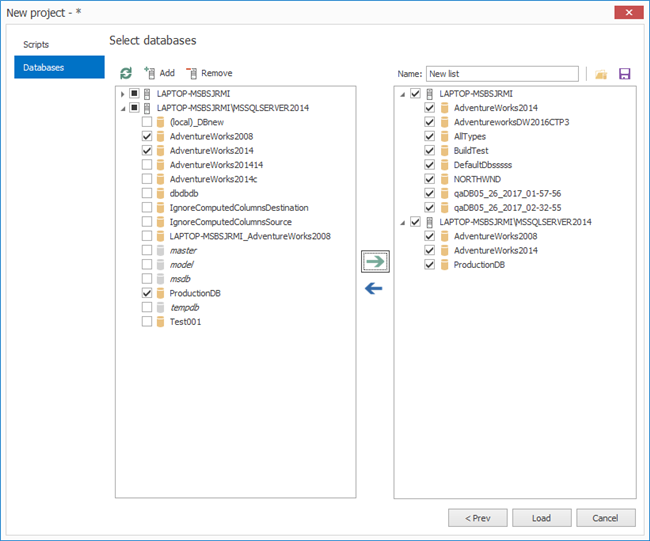
Task: Click the Remove server icon
Action: (192, 73)
